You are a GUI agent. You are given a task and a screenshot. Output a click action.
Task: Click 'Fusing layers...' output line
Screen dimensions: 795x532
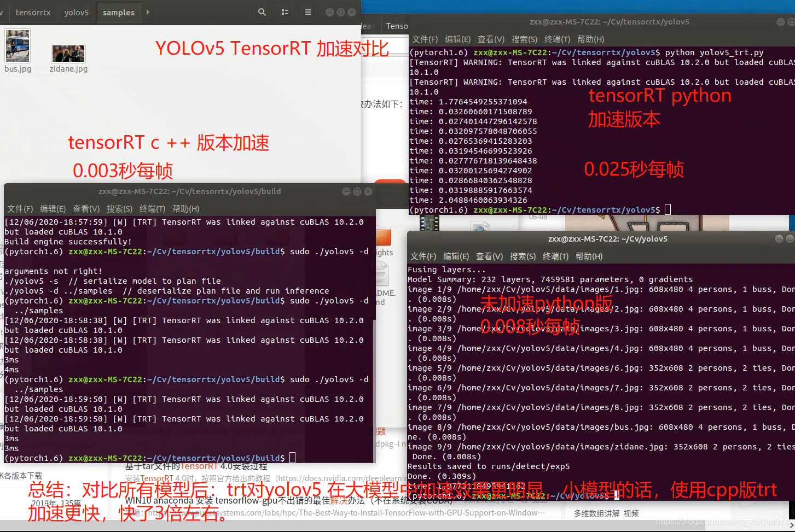[x=446, y=270]
